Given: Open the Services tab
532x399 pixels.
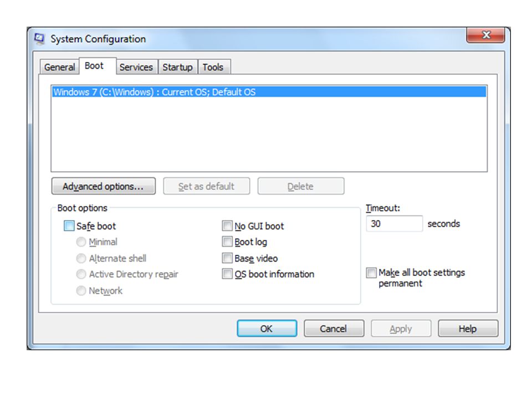Looking at the screenshot, I should pos(136,67).
